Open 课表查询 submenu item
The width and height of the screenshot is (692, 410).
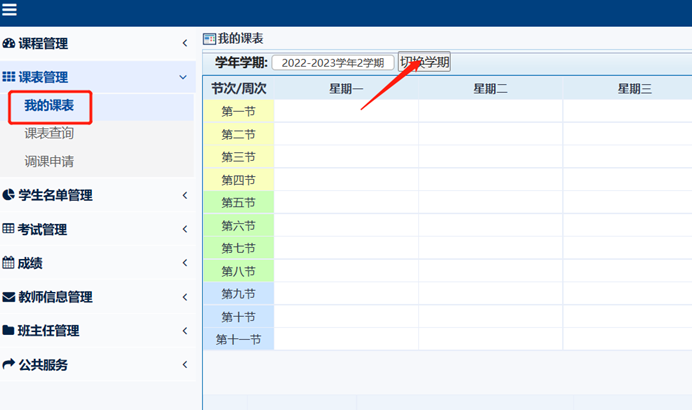(49, 134)
